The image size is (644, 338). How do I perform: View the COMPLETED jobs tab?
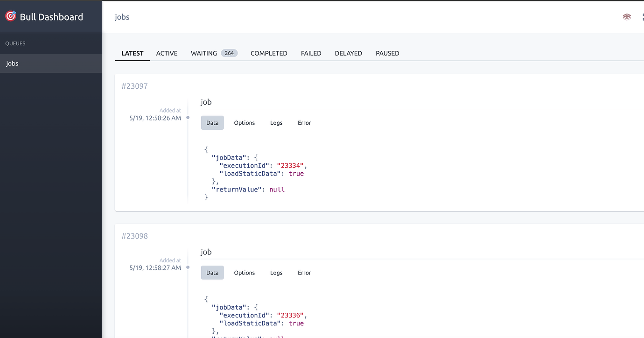269,53
